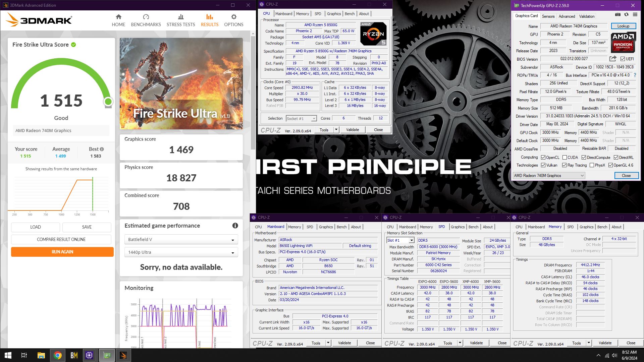Switch to Advanced tab in GPU-Z
644x362 pixels.
[567, 16]
